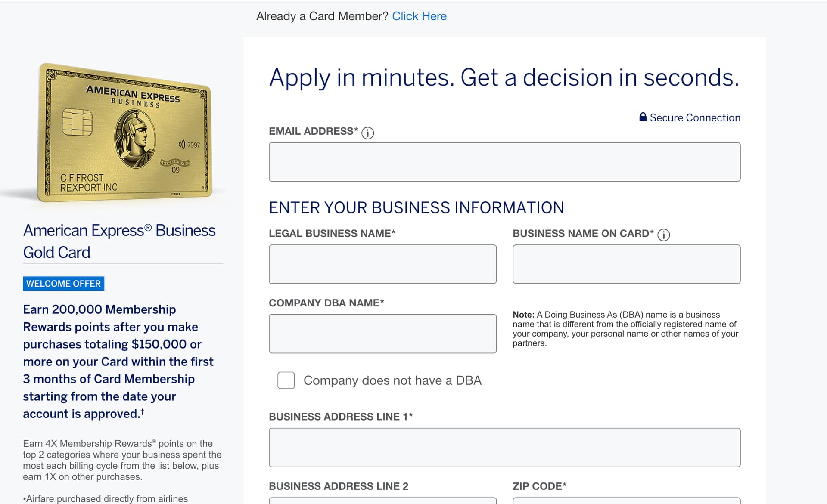The image size is (827, 504).
Task: Focus the Business Address Line 1 field
Action: point(504,448)
